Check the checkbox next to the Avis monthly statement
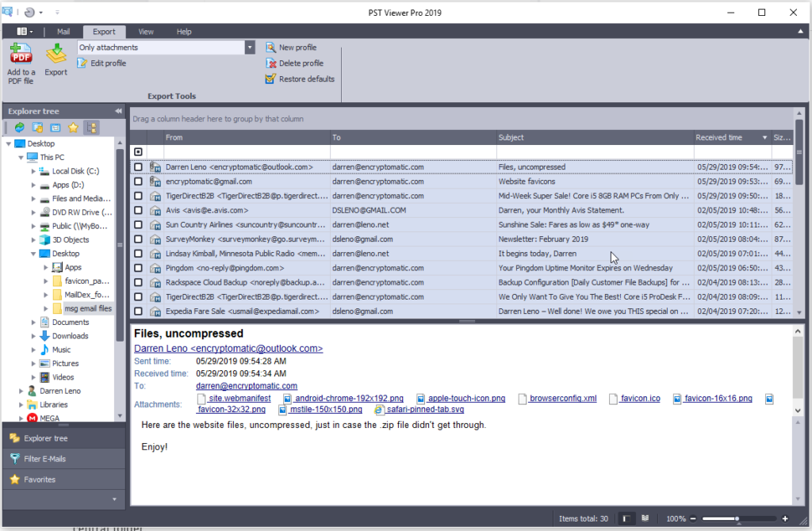Viewport: 812px width, 531px height. pyautogui.click(x=138, y=210)
